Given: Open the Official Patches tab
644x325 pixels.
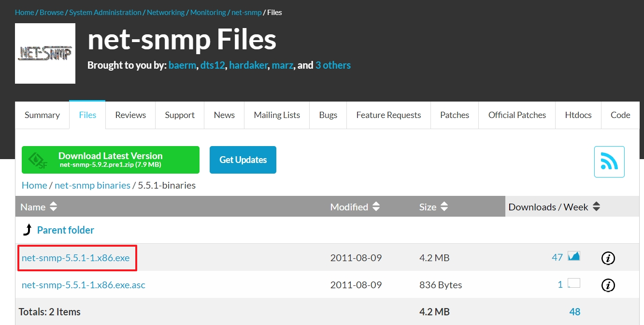Looking at the screenshot, I should (517, 115).
